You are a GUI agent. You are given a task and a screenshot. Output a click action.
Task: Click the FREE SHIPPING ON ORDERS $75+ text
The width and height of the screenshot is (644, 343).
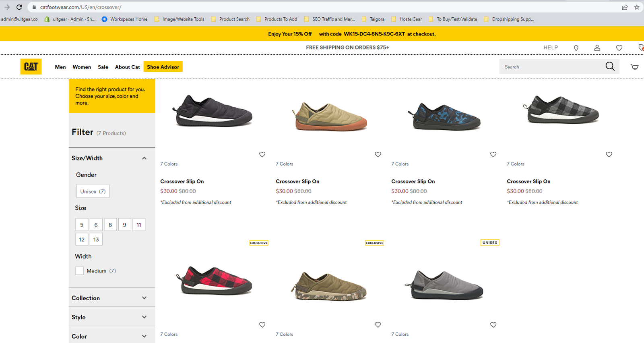pos(347,48)
